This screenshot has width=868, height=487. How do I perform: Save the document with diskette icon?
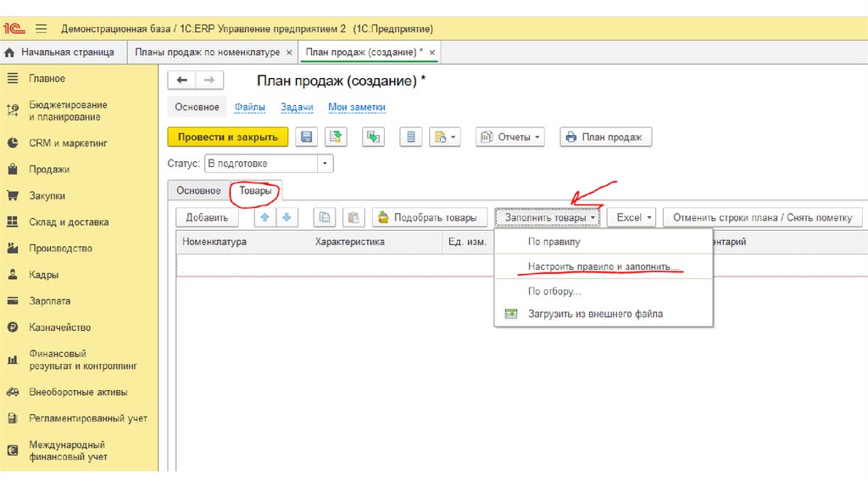306,137
